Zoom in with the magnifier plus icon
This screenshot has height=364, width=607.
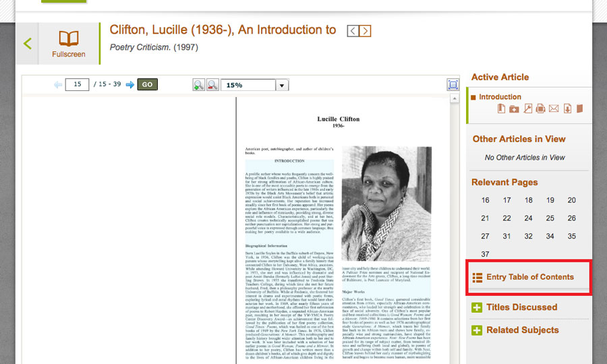[198, 85]
